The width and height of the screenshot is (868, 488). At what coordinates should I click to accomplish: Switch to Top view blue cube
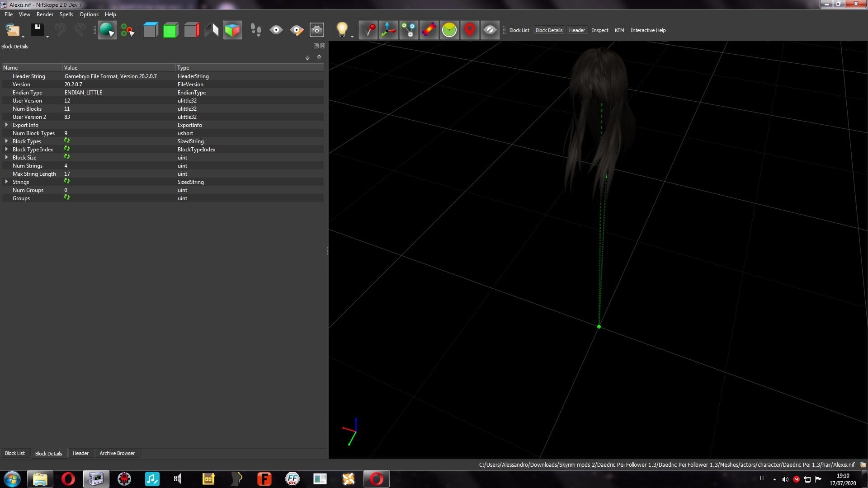point(151,30)
